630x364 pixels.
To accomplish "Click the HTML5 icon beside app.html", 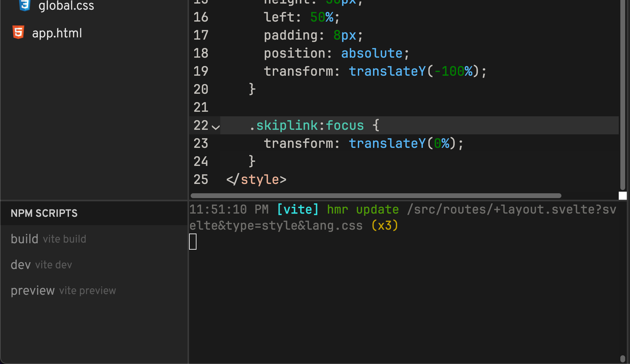I will point(18,32).
